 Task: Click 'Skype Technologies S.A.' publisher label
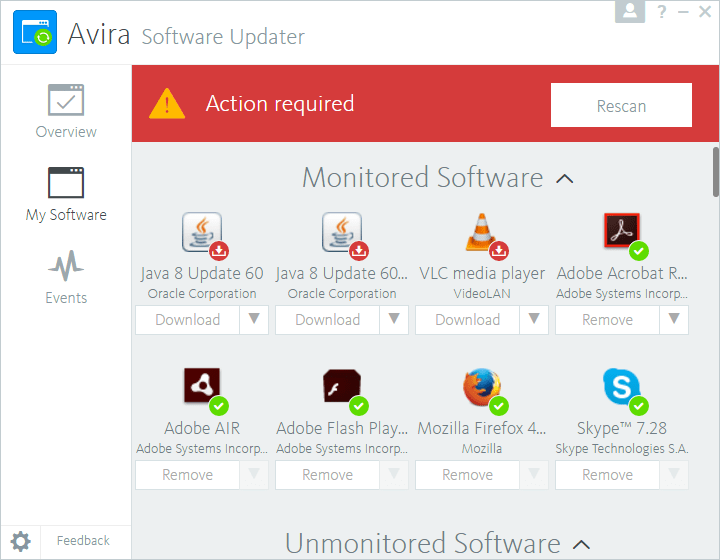[x=622, y=449]
